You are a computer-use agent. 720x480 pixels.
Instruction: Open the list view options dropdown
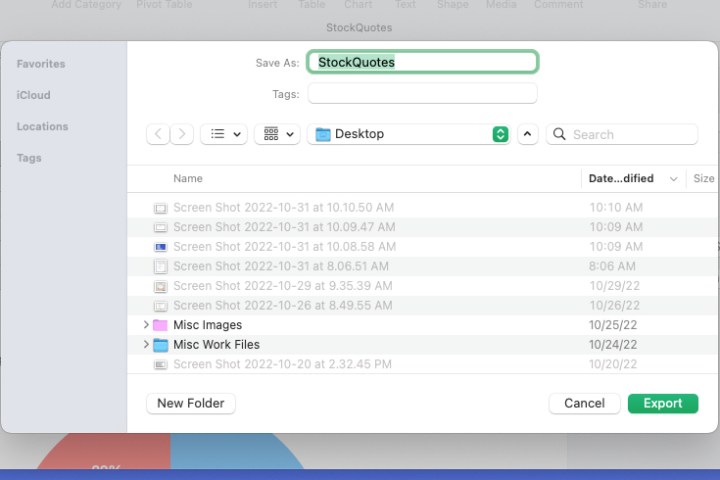[224, 134]
